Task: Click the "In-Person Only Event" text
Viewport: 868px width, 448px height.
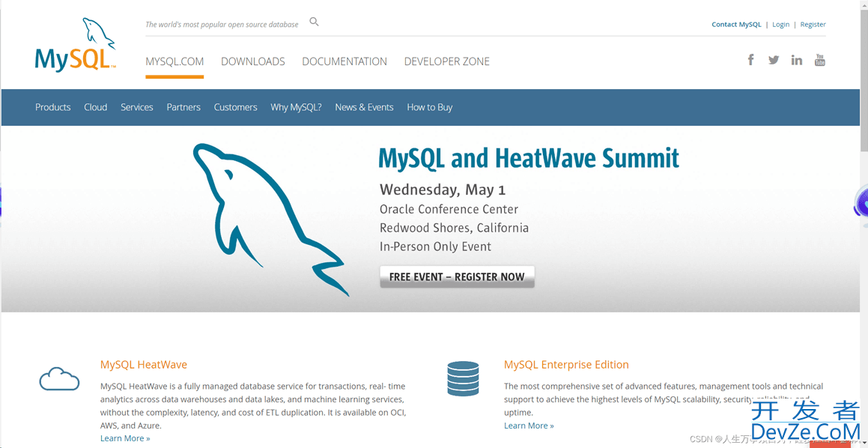Action: (x=436, y=247)
